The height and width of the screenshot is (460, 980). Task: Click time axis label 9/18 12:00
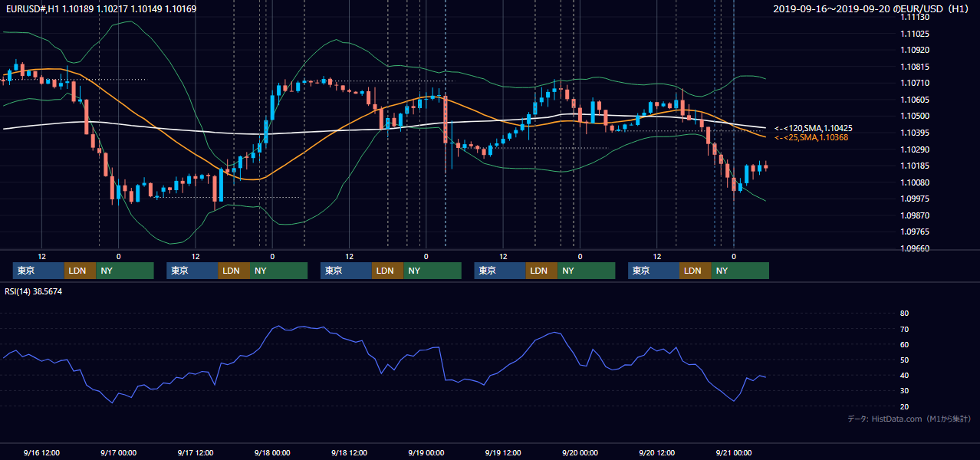[350, 452]
